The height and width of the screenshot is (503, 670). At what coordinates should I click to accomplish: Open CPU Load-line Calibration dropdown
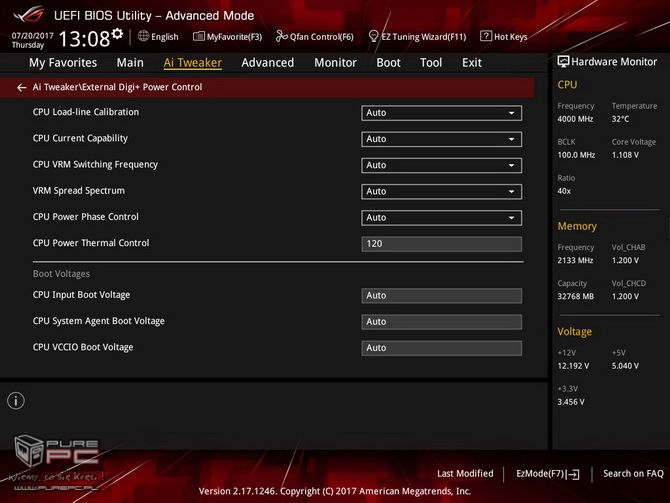441,113
